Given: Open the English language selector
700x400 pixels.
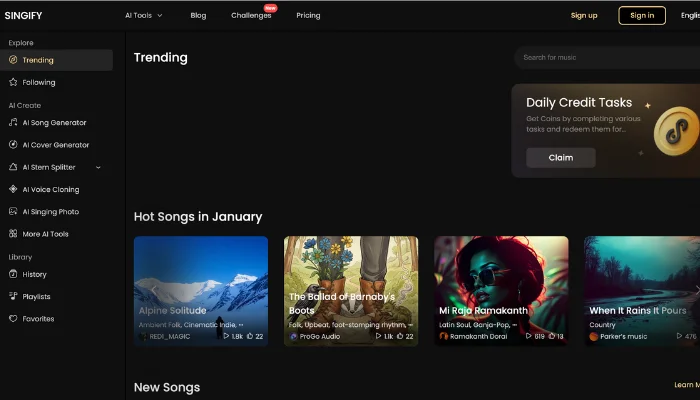Looking at the screenshot, I should [x=690, y=15].
